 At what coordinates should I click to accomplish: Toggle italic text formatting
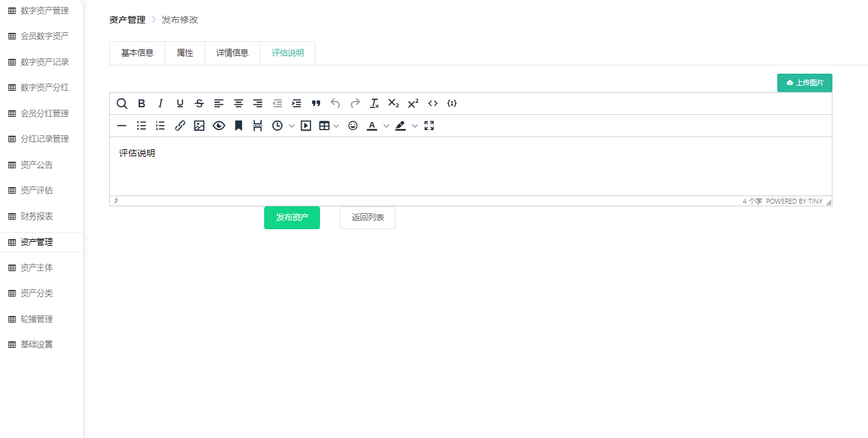[x=161, y=103]
